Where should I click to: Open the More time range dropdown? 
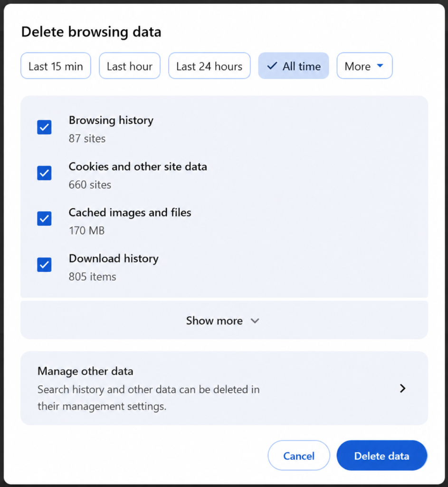click(x=364, y=66)
